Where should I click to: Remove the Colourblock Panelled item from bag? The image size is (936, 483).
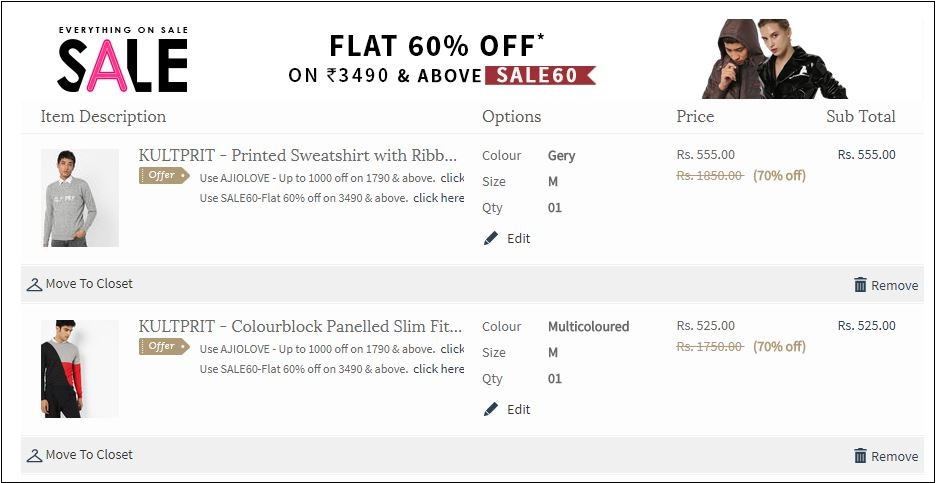pos(893,456)
